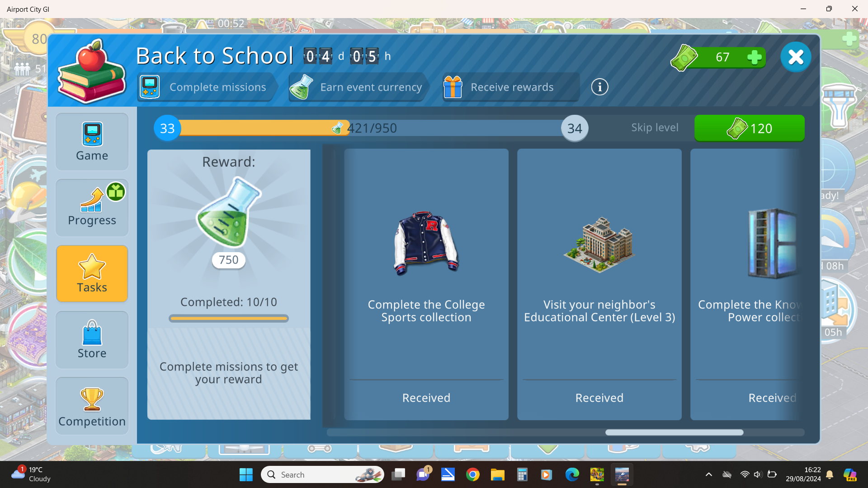Click the Knowledge Power server rack image
The height and width of the screenshot is (488, 868).
[772, 243]
